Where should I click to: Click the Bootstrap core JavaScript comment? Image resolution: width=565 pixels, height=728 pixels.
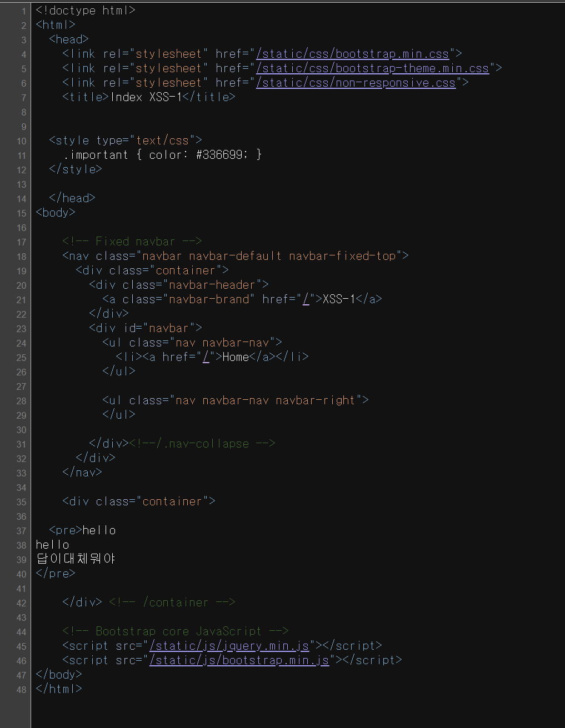176,631
